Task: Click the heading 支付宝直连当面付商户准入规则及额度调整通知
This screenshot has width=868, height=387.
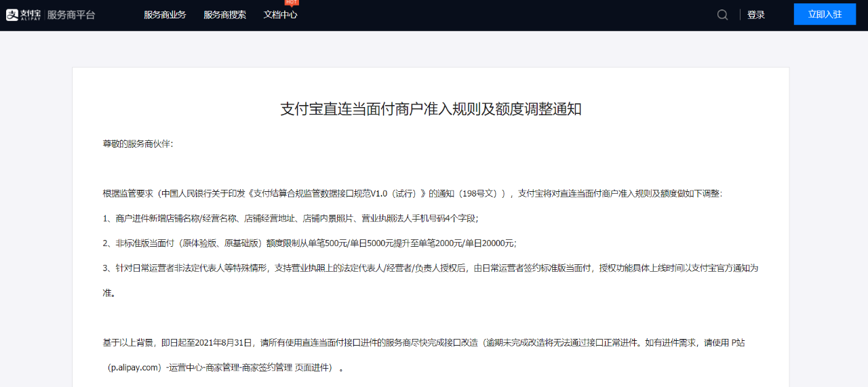Action: pos(431,109)
